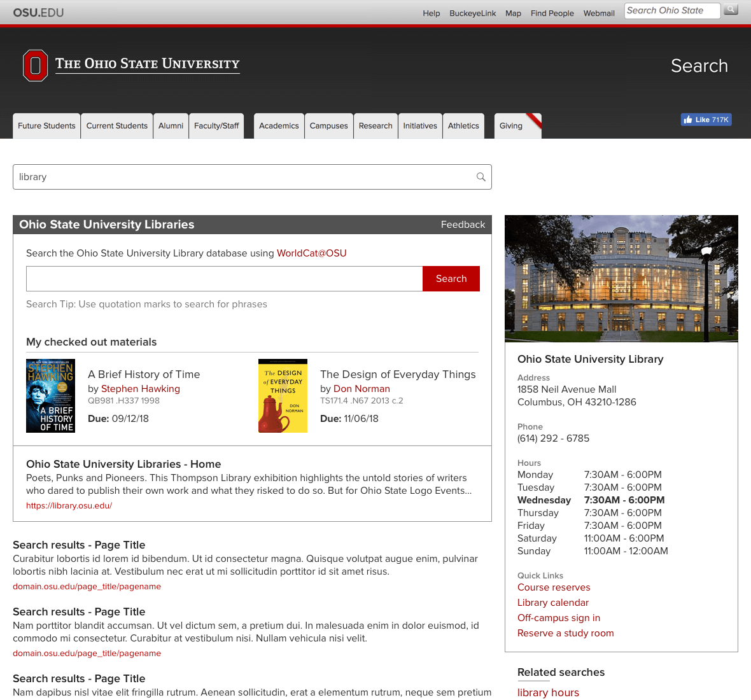The image size is (751, 700).
Task: Open the library hours related search
Action: pos(548,693)
